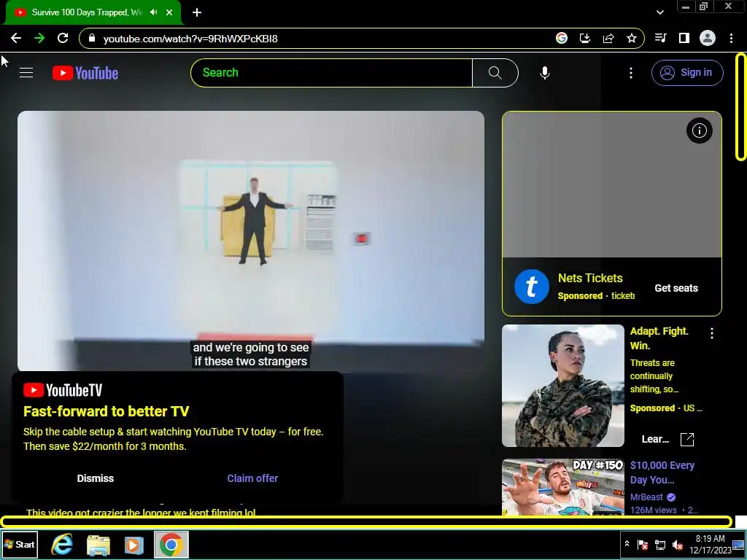Go forward with the green forward arrow
Image resolution: width=747 pixels, height=560 pixels.
coord(39,38)
